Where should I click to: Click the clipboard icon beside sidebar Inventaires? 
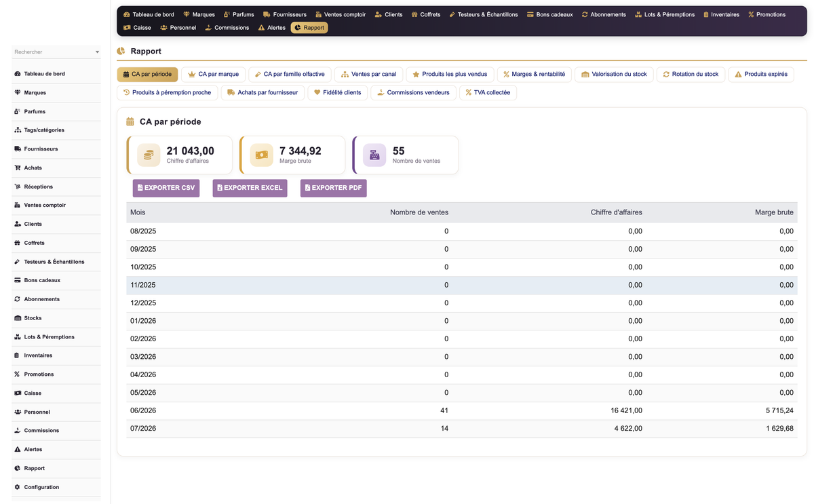point(17,355)
